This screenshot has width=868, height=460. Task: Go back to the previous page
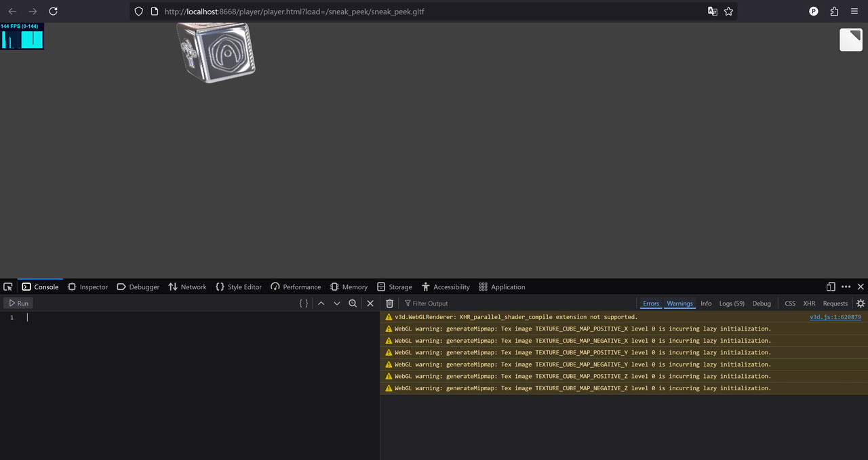coord(12,12)
